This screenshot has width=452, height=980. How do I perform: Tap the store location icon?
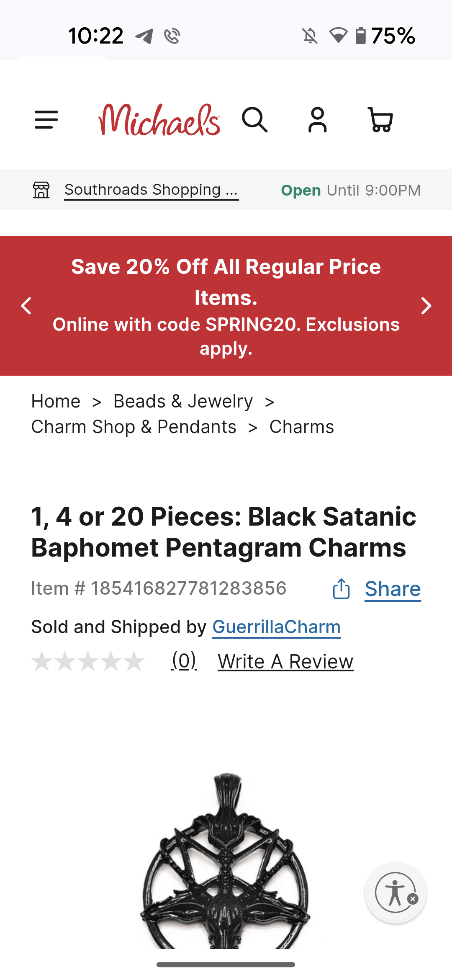point(41,190)
